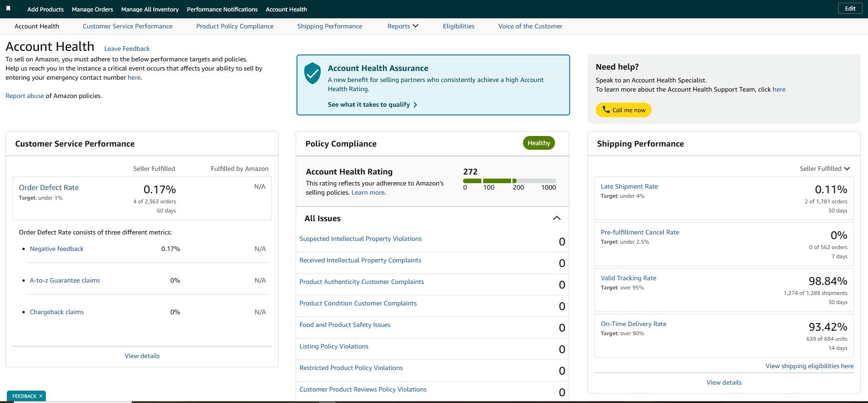Click the 272 rating score
The height and width of the screenshot is (403, 868).
(x=470, y=172)
